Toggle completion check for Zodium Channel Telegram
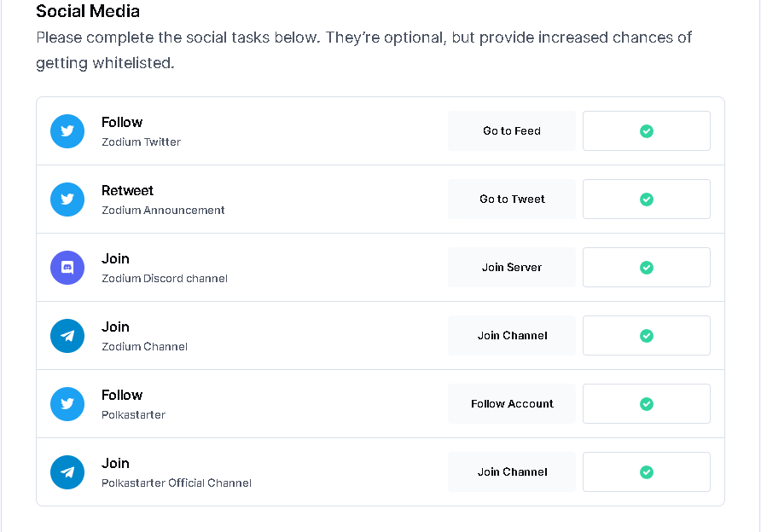The width and height of the screenshot is (761, 532). 647,336
